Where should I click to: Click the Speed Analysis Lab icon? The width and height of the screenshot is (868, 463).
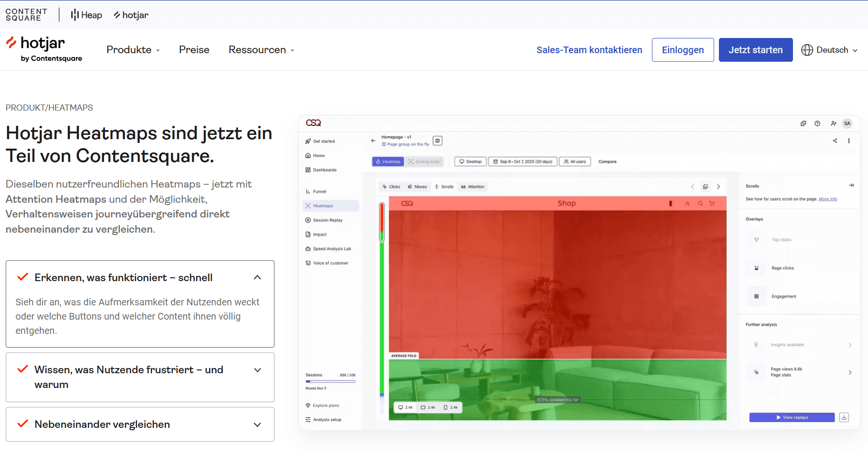coord(308,248)
